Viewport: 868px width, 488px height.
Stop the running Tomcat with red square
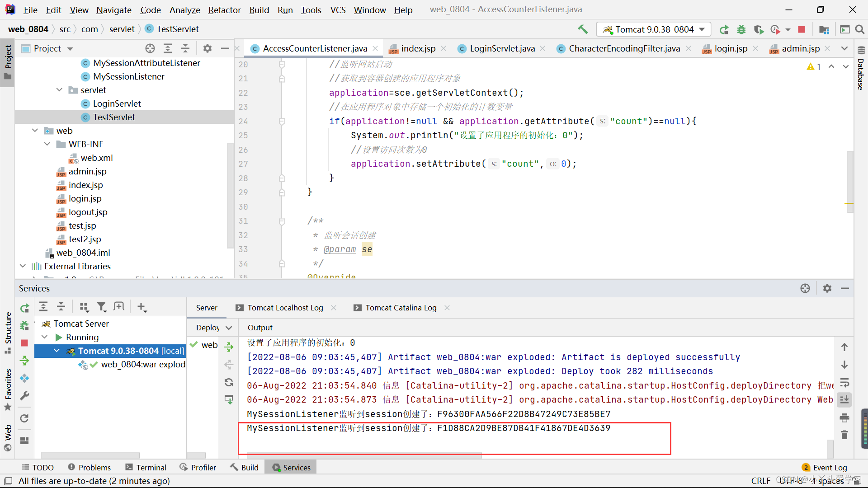coord(802,29)
